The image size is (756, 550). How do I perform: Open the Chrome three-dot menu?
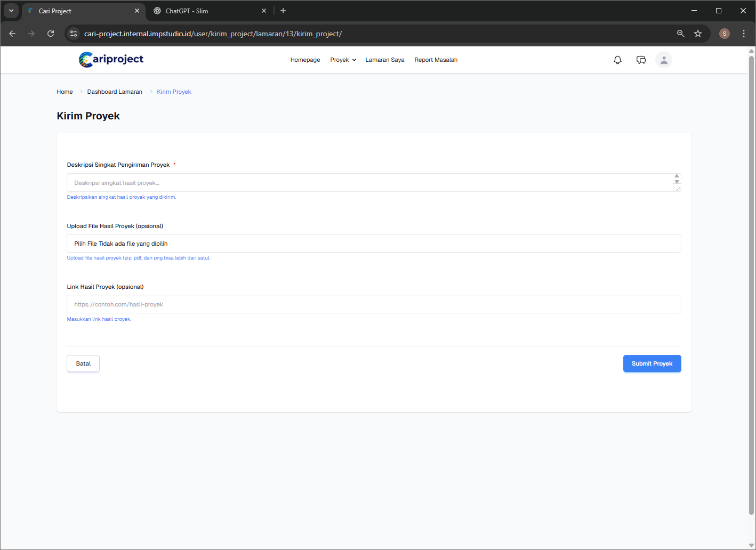click(744, 34)
